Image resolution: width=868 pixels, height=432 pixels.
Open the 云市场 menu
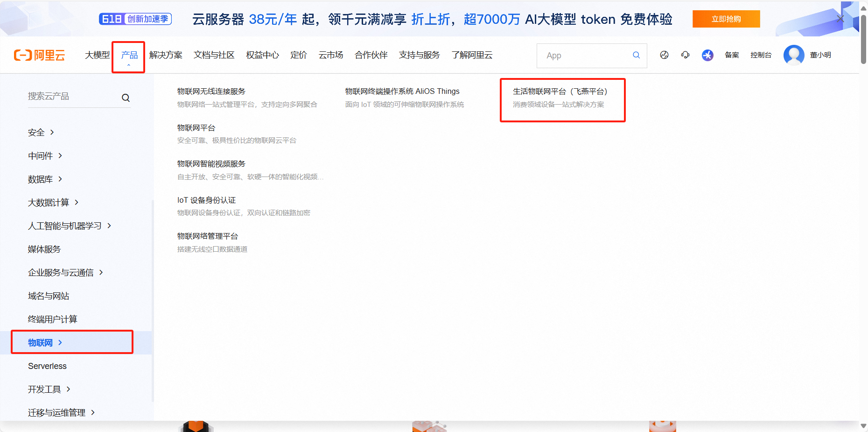pos(331,55)
